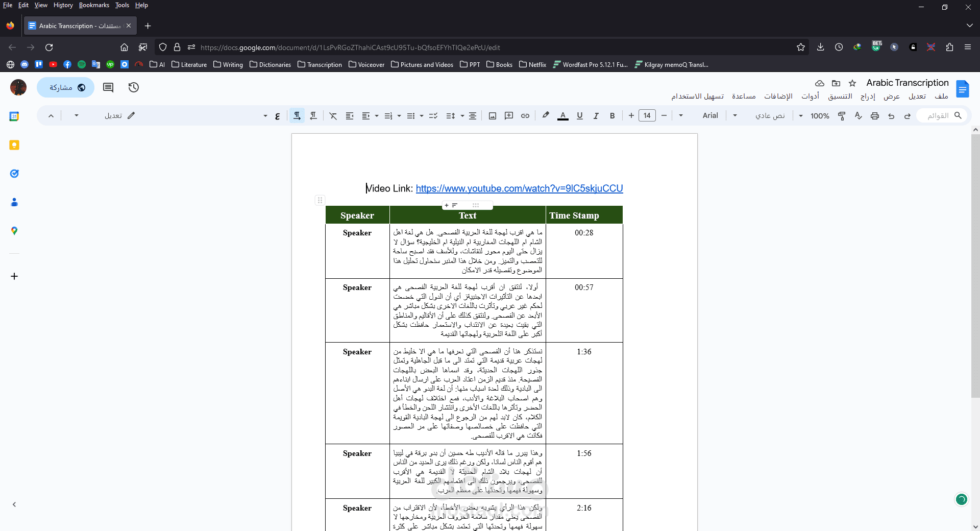Activate the paint format roller tool
The image size is (980, 531).
(x=842, y=116)
